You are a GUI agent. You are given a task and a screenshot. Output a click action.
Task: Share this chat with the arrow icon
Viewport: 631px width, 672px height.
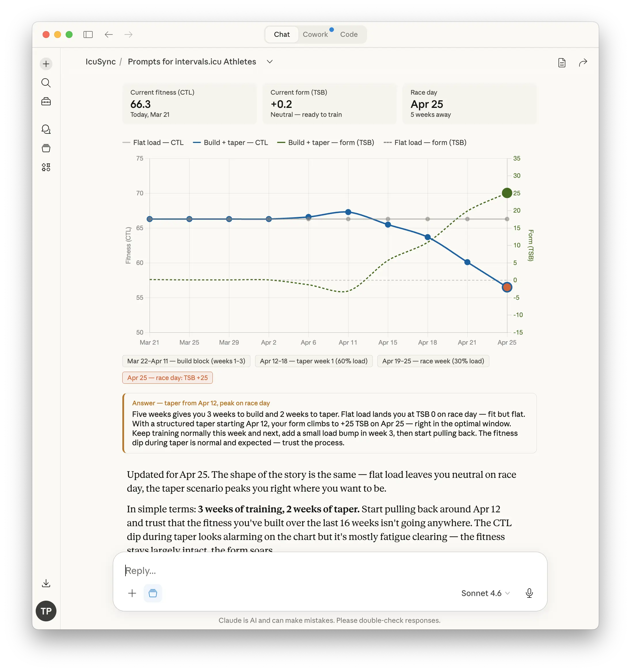click(x=583, y=62)
